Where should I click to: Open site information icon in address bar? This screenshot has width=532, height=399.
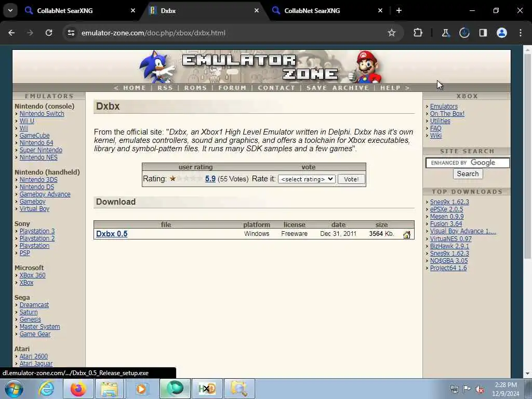71,33
